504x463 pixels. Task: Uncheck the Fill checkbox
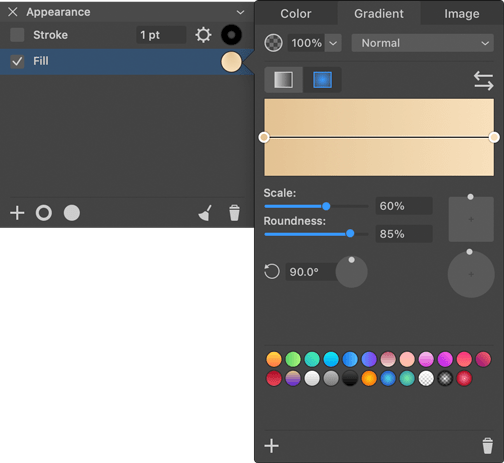[x=17, y=62]
